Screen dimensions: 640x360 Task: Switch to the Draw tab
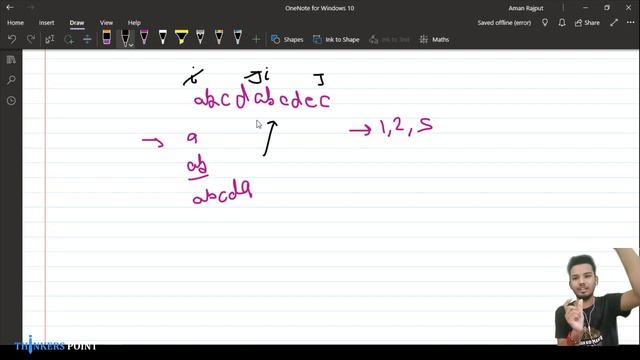(77, 23)
